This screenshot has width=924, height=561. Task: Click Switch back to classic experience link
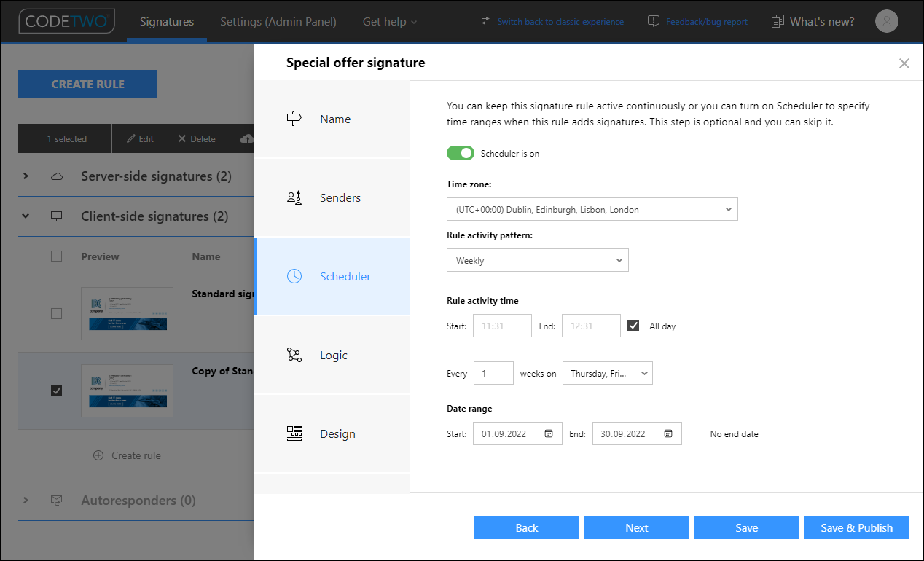[560, 22]
